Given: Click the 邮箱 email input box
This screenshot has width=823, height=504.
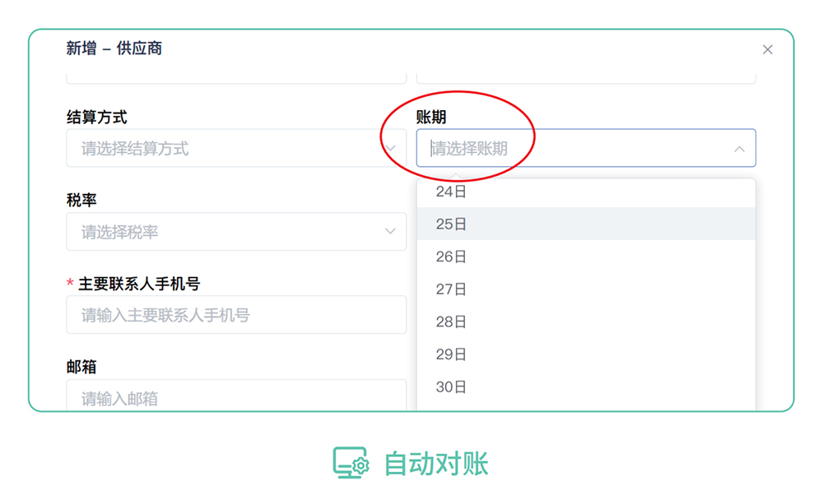Looking at the screenshot, I should pos(236,397).
